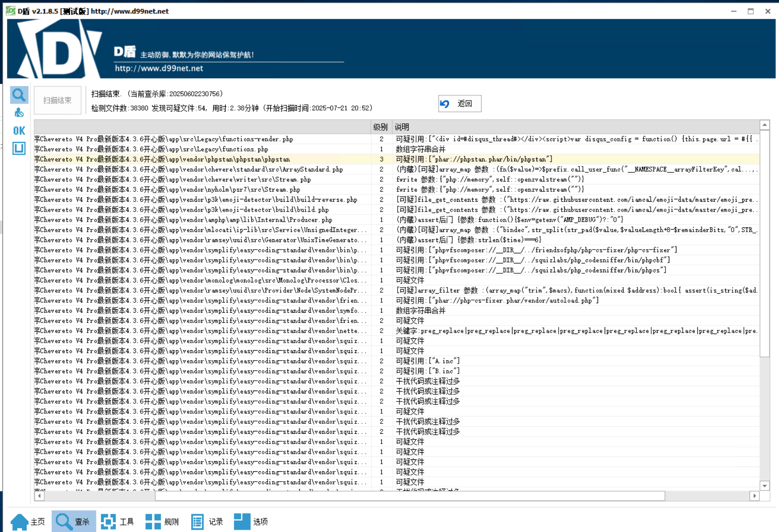Select the Monolog\Processor\Clos... row
This screenshot has width=779, height=532.
[x=397, y=280]
